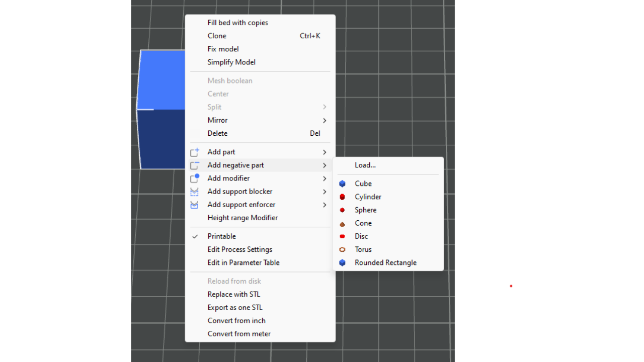Toggle the Printable checkmark
The image size is (644, 362).
195,236
